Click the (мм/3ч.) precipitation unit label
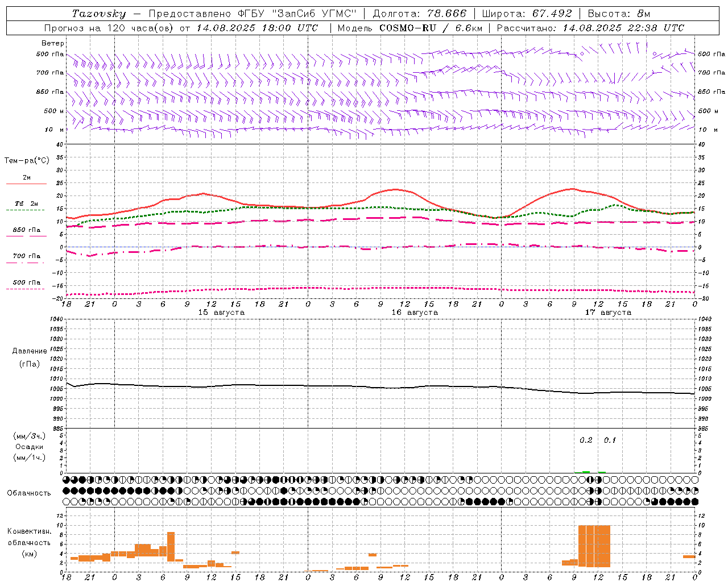Screen dimensions: 728x582 30,436
